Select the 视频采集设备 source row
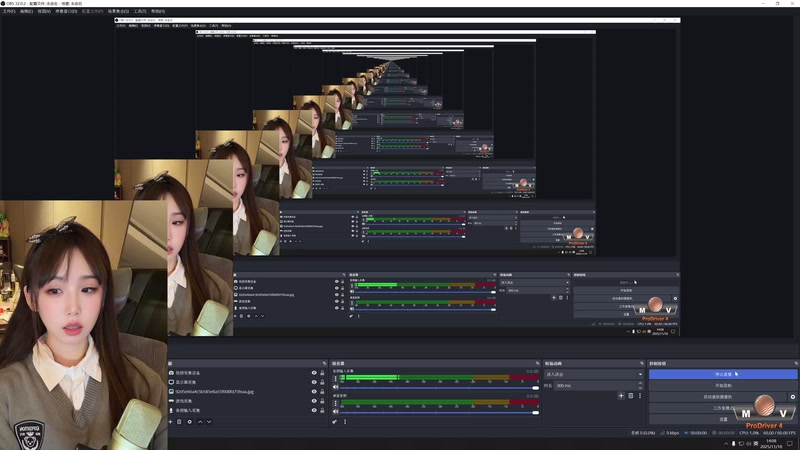 click(247, 373)
